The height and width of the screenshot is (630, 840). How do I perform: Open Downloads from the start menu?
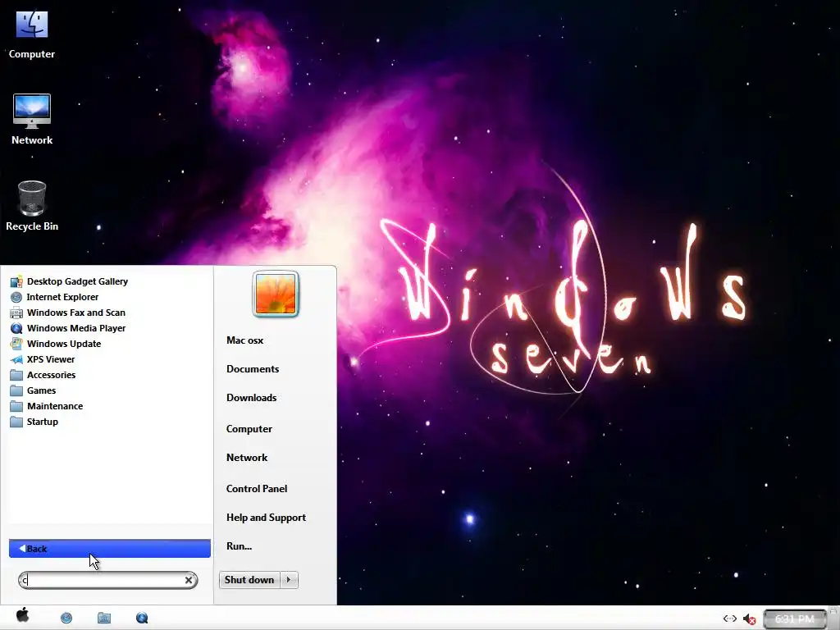point(251,398)
